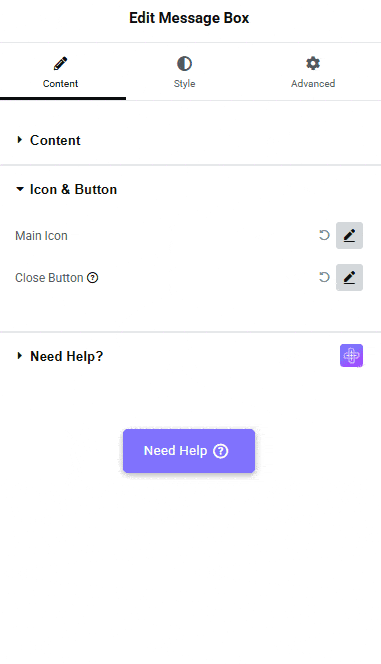This screenshot has width=381, height=664.
Task: Click the Main Icon label text
Action: tap(41, 235)
